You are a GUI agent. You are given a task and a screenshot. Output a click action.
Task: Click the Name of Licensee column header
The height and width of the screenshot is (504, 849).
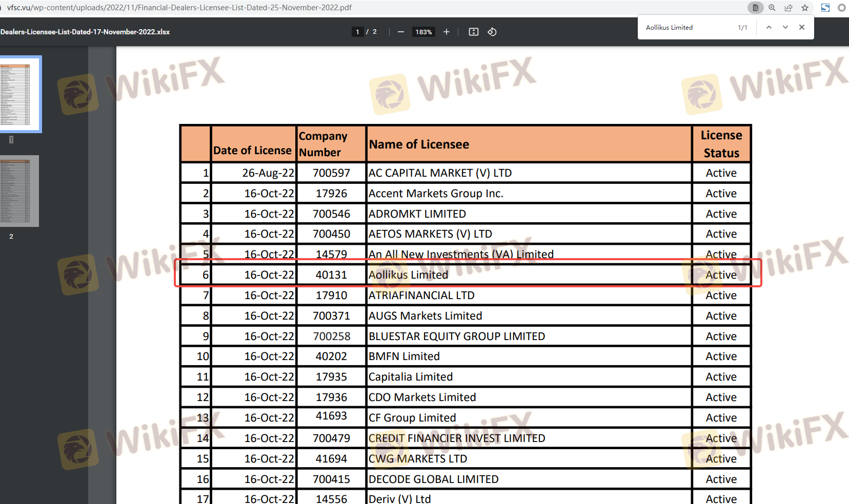coord(419,144)
